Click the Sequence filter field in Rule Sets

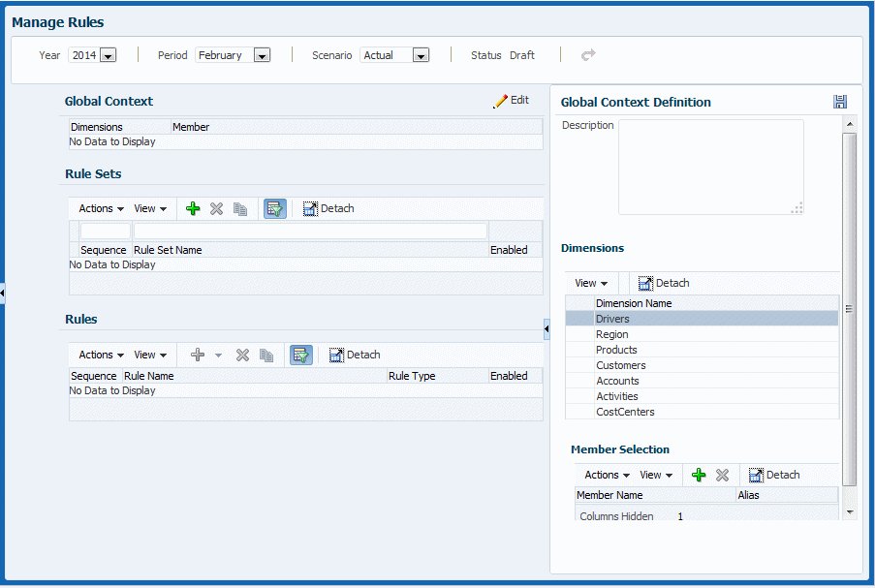tap(106, 231)
